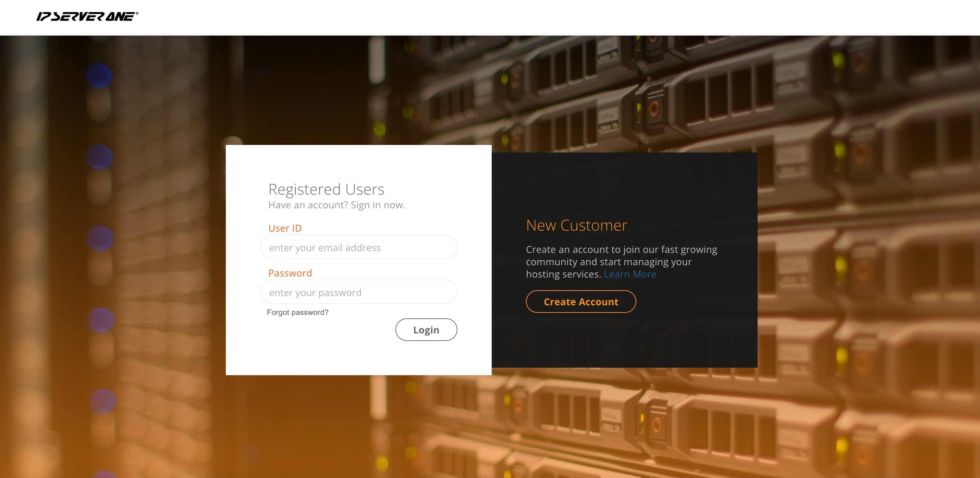Click the 'Registered Users' heading
The width and height of the screenshot is (980, 478).
[327, 189]
